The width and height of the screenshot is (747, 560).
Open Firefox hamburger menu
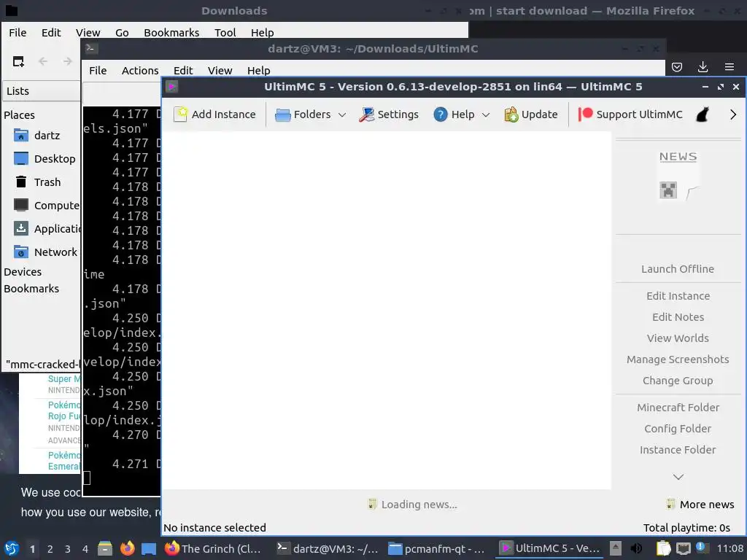pos(729,67)
